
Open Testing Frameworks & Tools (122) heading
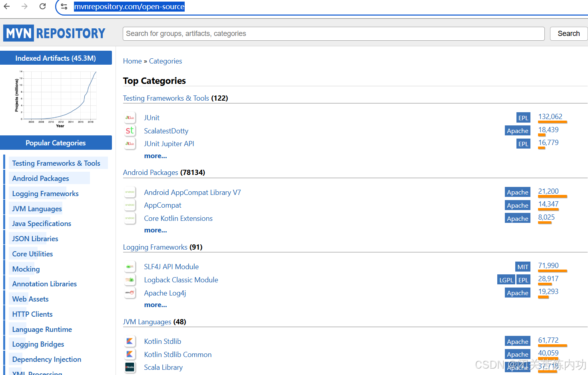coord(166,98)
